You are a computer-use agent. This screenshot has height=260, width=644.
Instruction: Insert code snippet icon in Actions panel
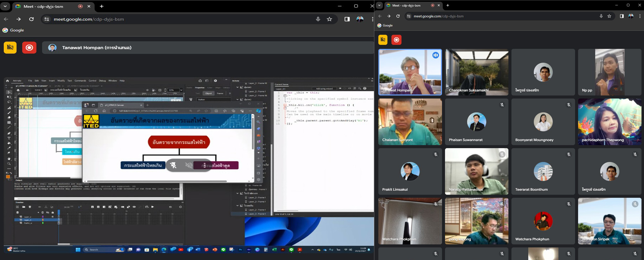click(349, 88)
